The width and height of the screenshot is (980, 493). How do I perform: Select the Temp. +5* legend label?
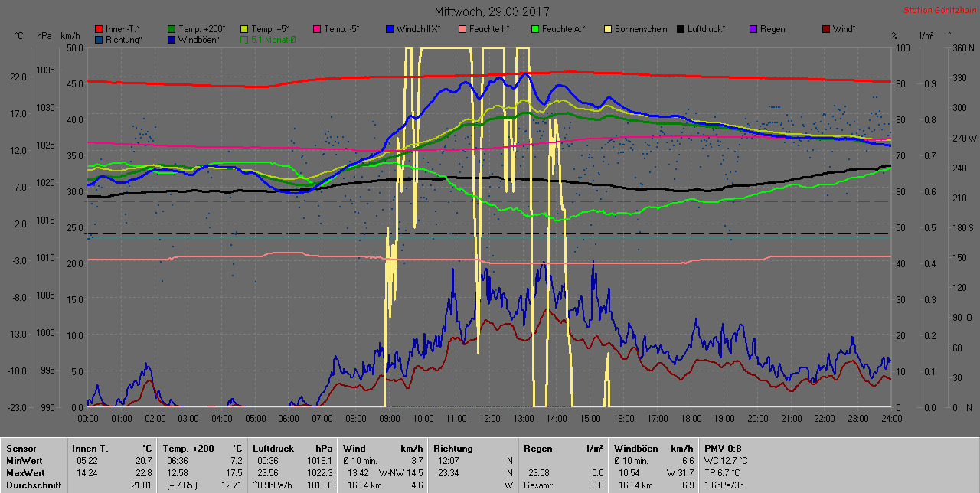click(x=270, y=29)
